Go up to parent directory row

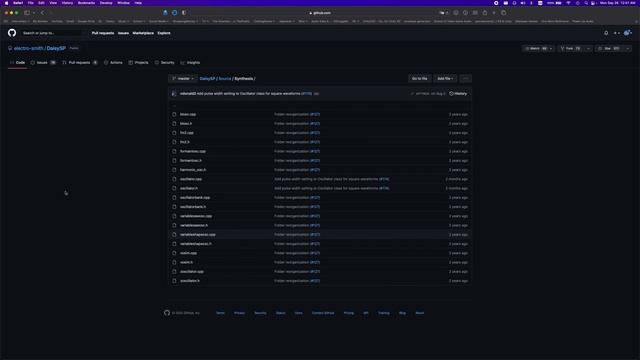(320, 105)
